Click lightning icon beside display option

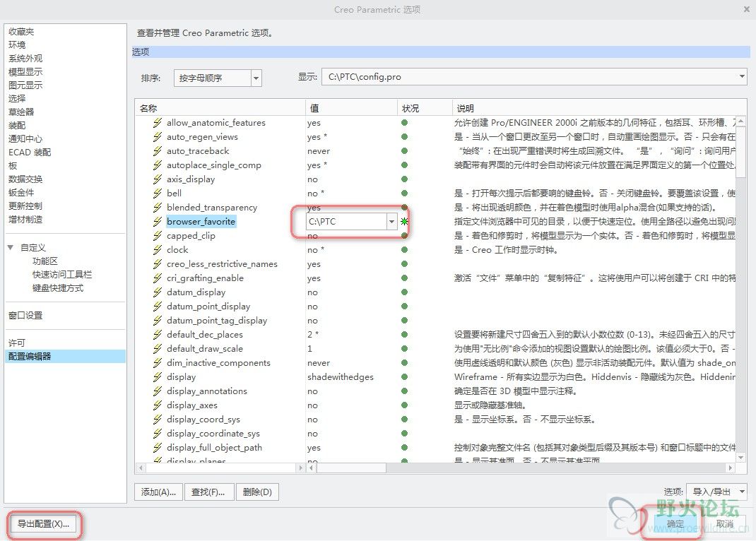point(157,376)
